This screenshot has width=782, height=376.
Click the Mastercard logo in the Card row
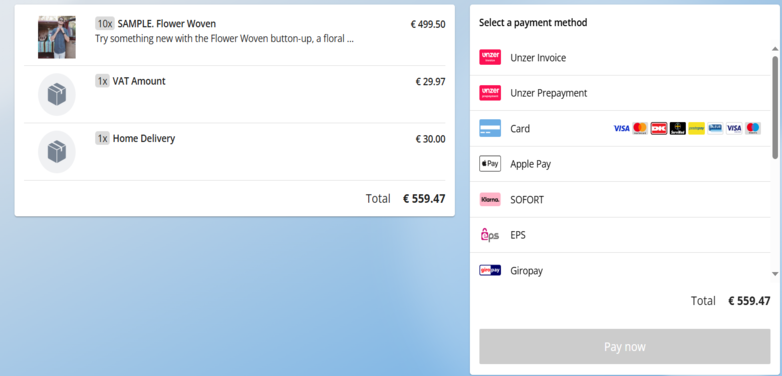pos(640,129)
